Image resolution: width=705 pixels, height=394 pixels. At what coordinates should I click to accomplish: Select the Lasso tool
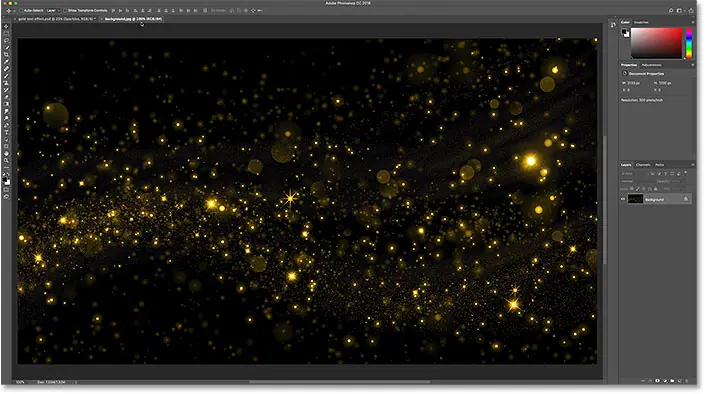pyautogui.click(x=6, y=40)
